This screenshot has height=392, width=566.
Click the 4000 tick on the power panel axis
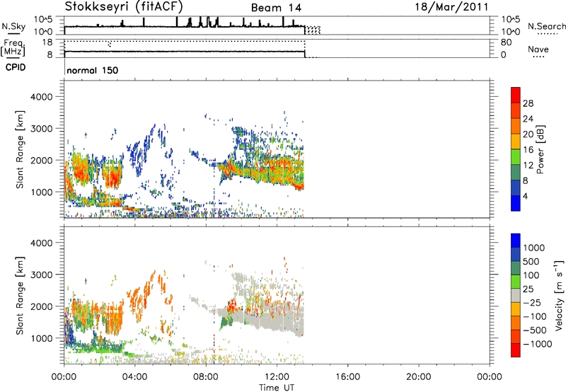tap(42, 97)
